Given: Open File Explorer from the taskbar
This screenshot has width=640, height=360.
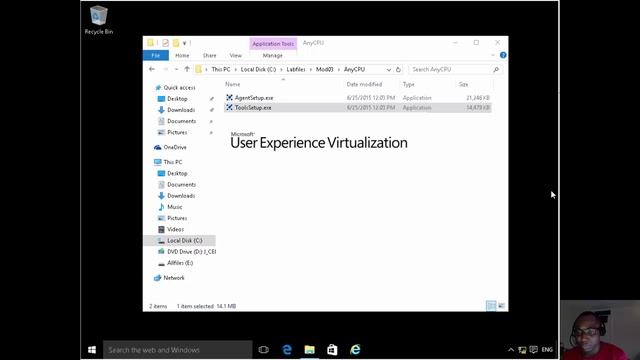Looking at the screenshot, I should click(310, 350).
